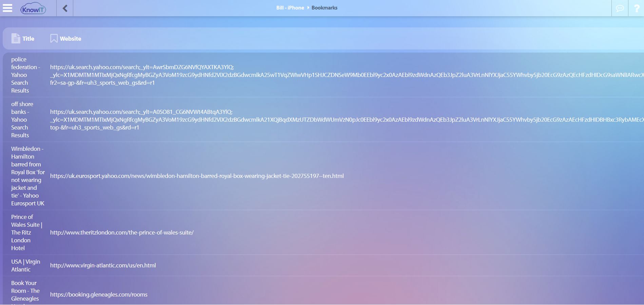Sort by the Website column header

[x=71, y=39]
